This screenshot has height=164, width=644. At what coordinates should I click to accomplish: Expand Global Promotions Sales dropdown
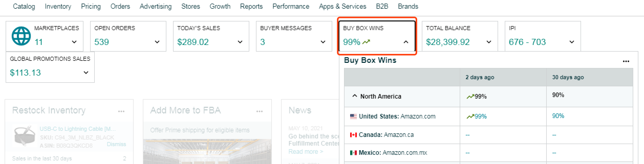(x=86, y=73)
